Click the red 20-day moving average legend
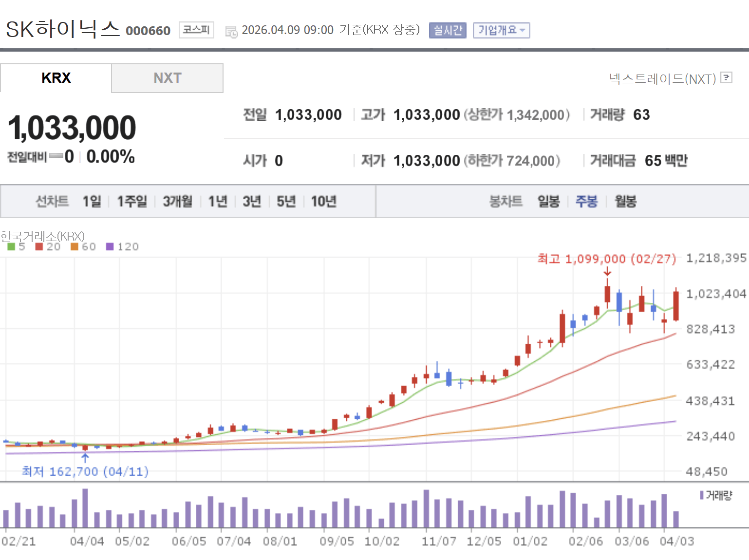749x560 pixels. (x=48, y=247)
